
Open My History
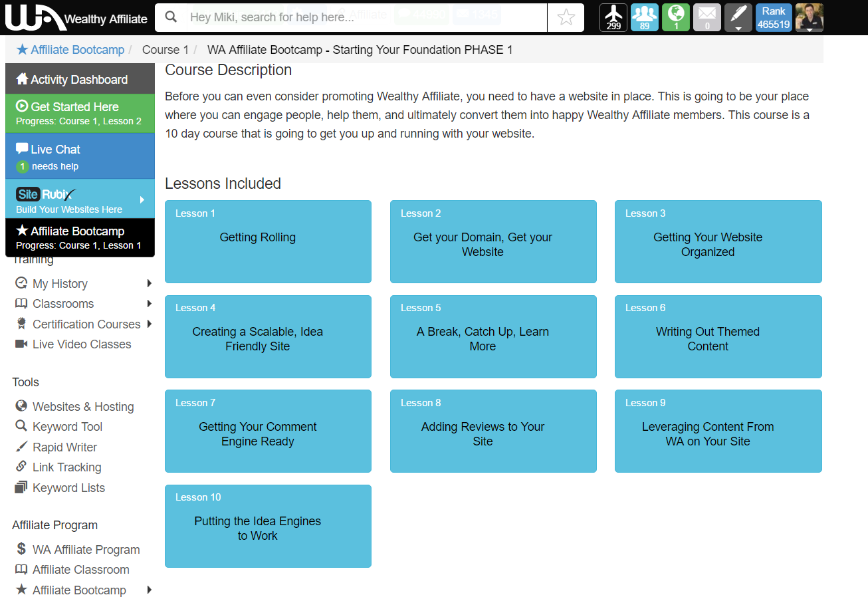coord(60,284)
